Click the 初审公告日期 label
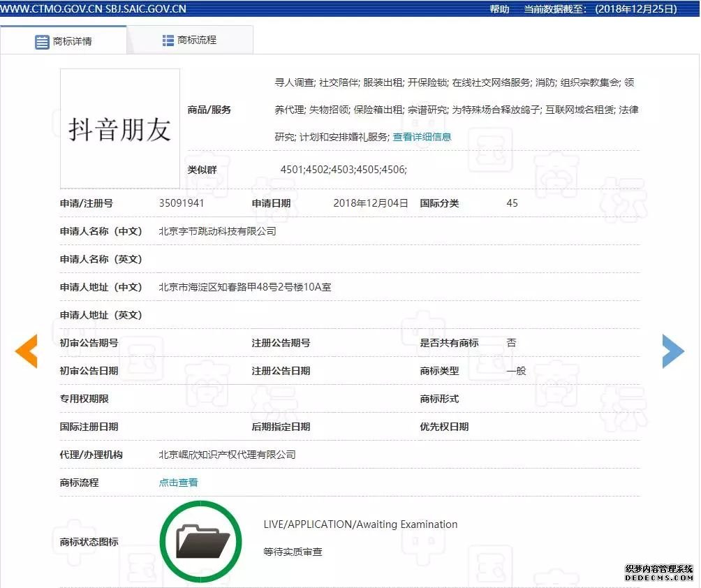 pyautogui.click(x=89, y=371)
